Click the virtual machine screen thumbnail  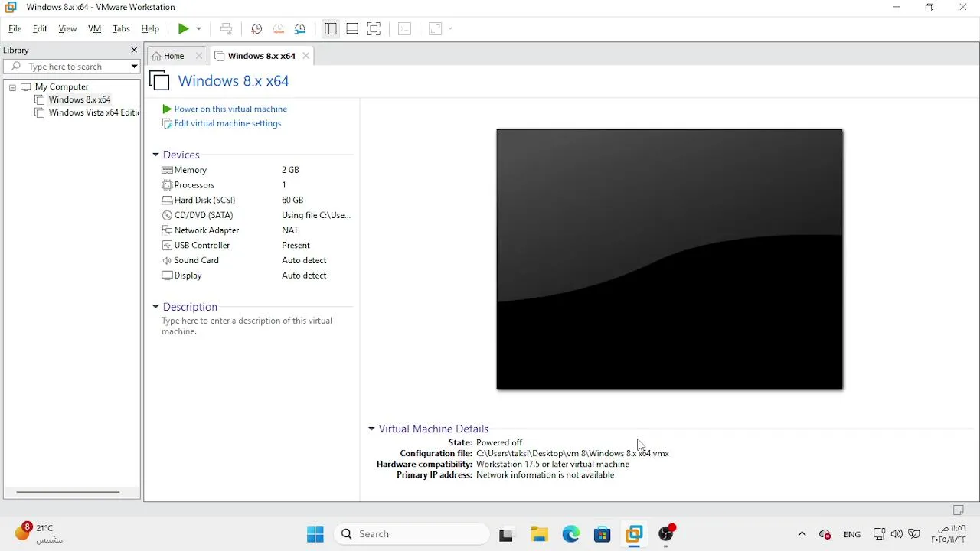point(669,259)
